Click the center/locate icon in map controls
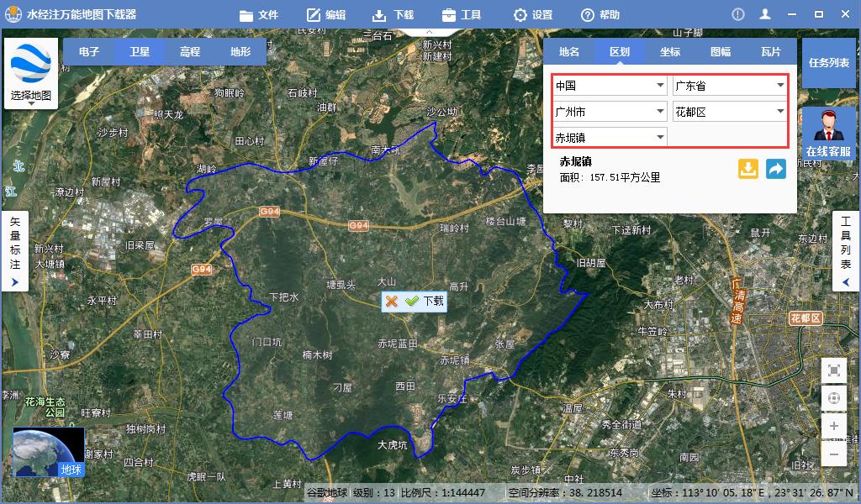The height and width of the screenshot is (504, 861). point(833,398)
